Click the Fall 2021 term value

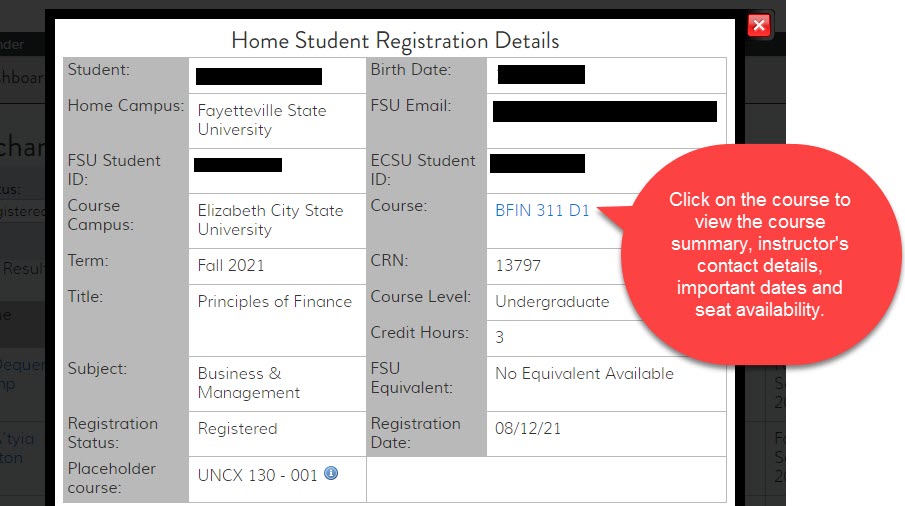click(231, 266)
